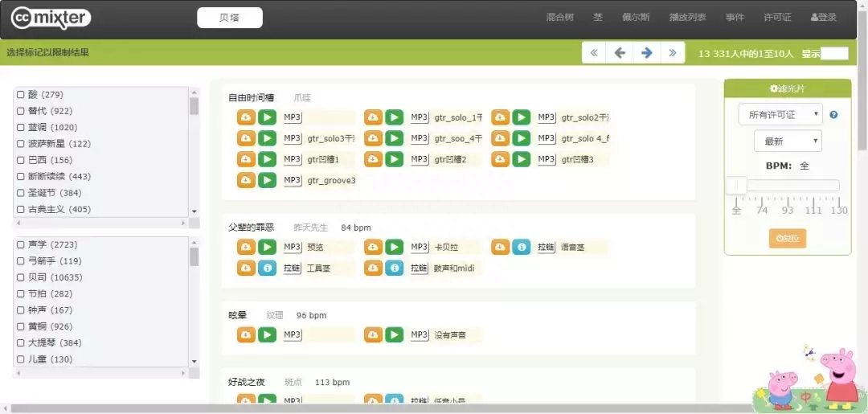Open the 父辈的罪恶 upload title
Viewport: 868px width, 414px height.
tap(252, 227)
